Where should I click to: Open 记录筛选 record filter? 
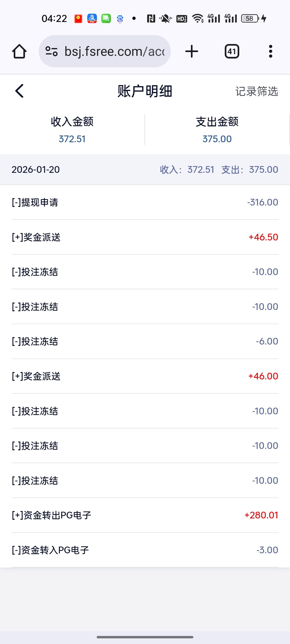pos(256,91)
